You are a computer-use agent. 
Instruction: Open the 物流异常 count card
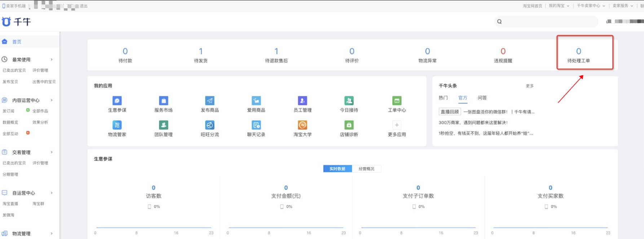pos(428,55)
